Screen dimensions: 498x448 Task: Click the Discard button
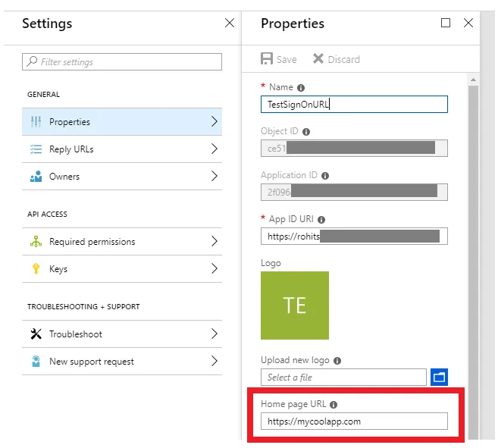tap(337, 59)
